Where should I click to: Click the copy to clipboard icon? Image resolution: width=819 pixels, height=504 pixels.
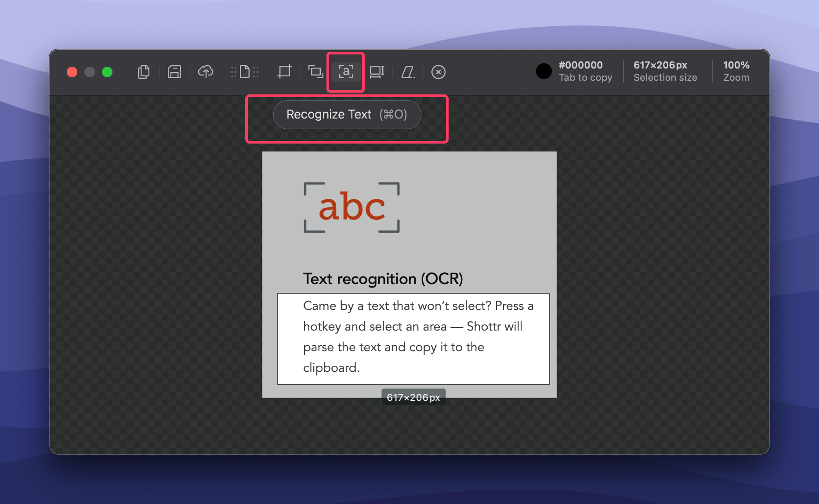[143, 72]
